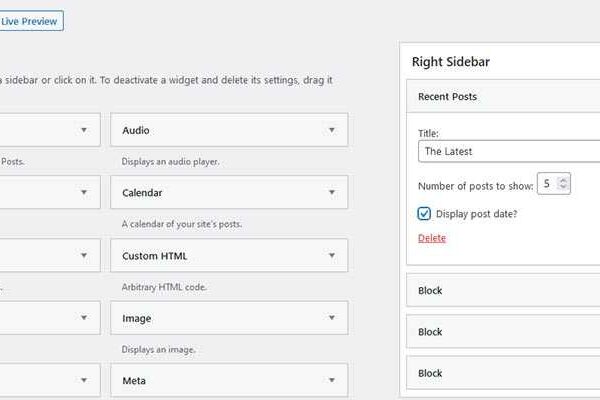The image size is (600, 400).
Task: Expand the Custom HTML widget arrow
Action: tap(331, 256)
